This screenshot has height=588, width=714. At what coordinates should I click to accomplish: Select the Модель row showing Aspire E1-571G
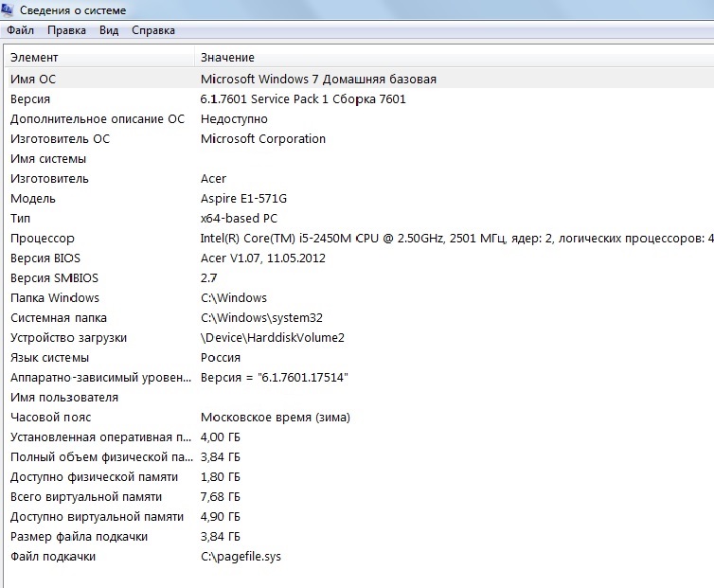click(33, 199)
